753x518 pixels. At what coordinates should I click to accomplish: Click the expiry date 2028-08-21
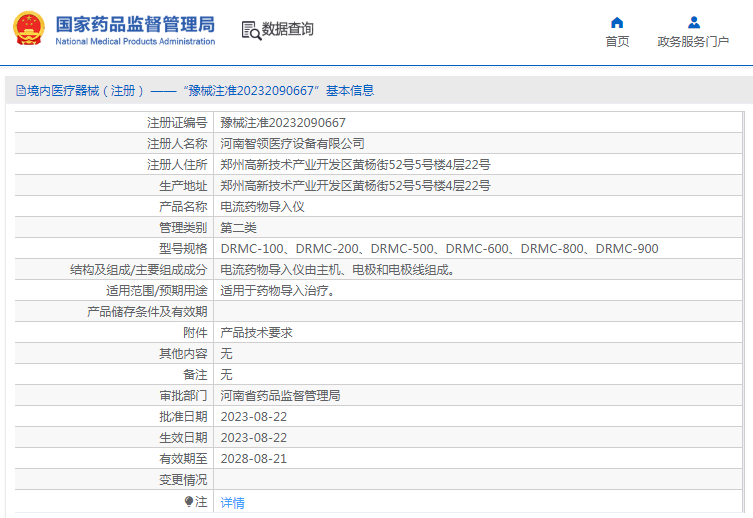click(254, 459)
